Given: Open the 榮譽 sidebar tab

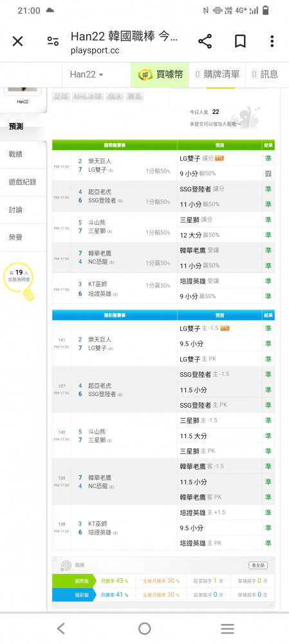Looking at the screenshot, I should click(x=17, y=238).
